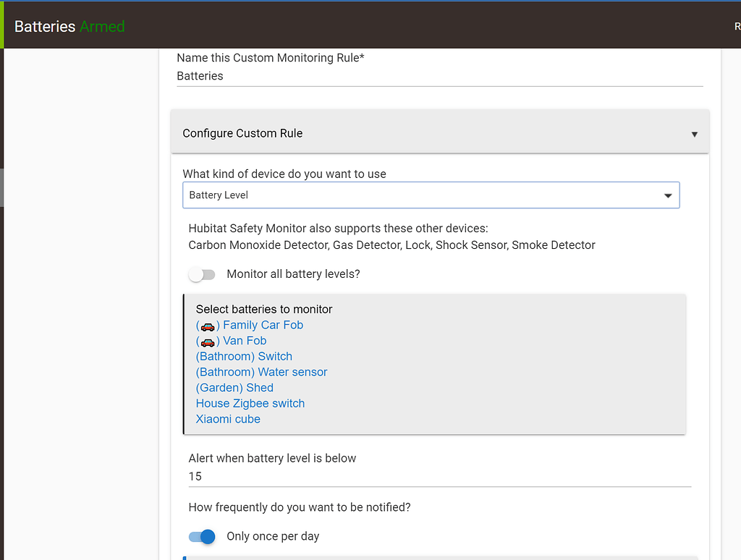Viewport: 741px width, 560px height.
Task: Click the green Armed status text
Action: click(101, 26)
